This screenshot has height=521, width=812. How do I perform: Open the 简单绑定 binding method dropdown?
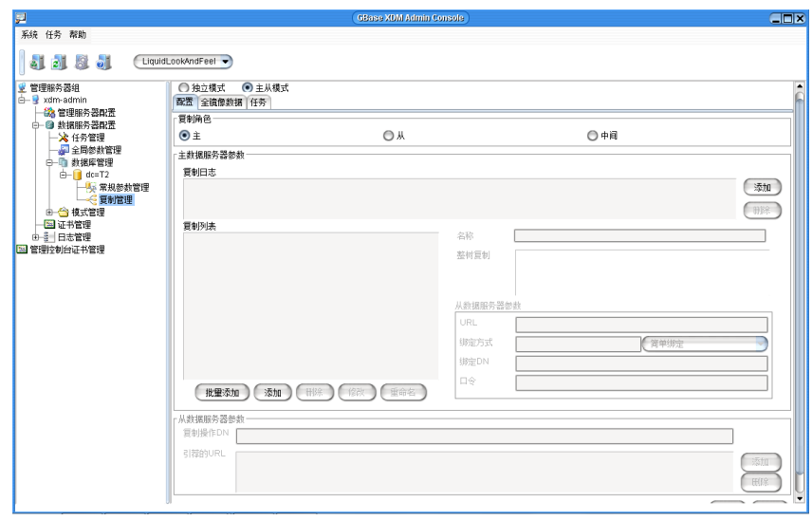coord(705,344)
